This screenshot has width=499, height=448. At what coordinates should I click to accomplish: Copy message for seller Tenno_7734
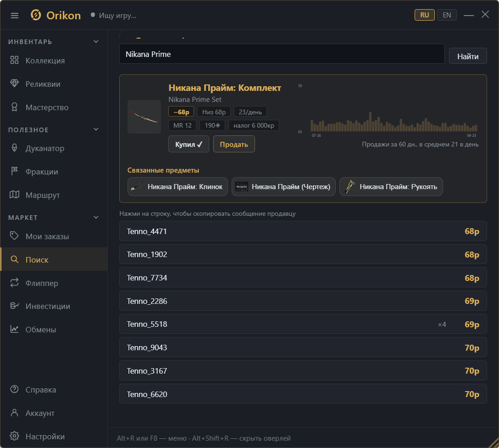[x=303, y=278]
